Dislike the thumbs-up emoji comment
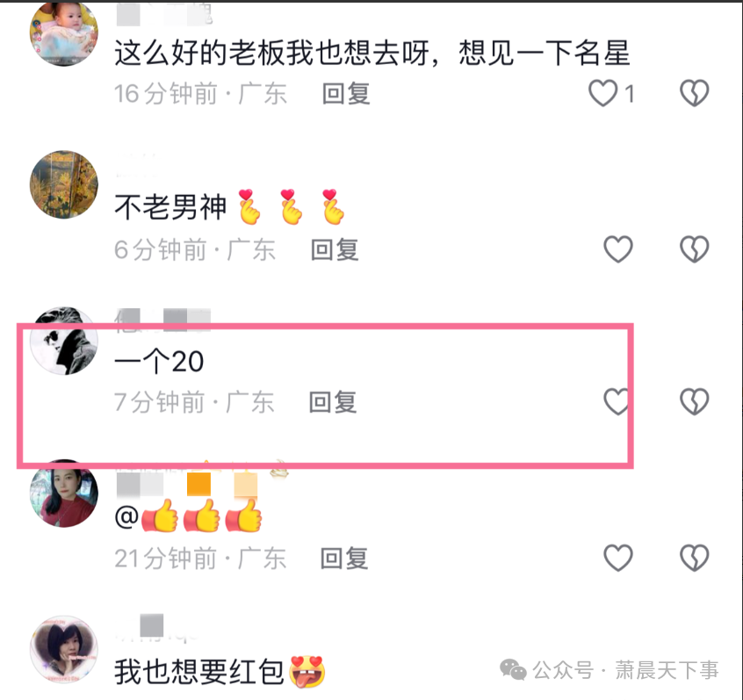The height and width of the screenshot is (700, 743). pos(694,558)
